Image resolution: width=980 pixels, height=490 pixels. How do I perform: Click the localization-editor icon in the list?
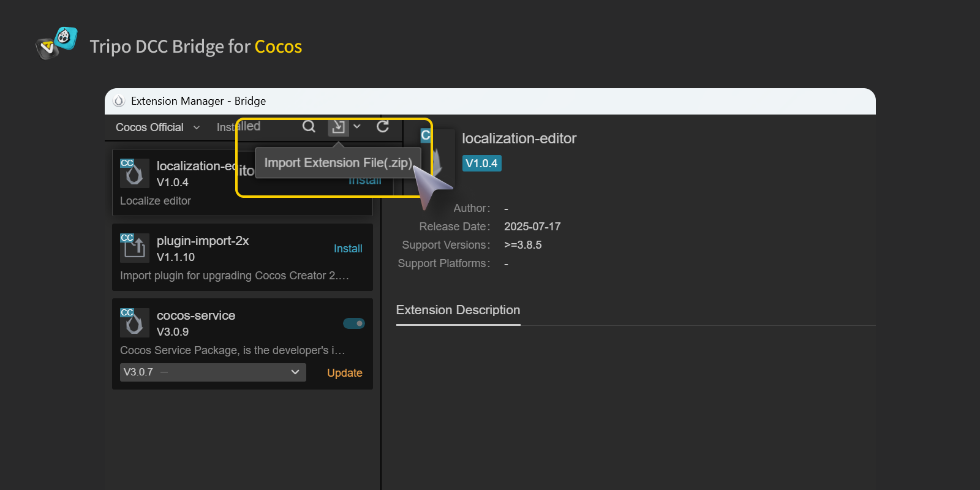[135, 173]
